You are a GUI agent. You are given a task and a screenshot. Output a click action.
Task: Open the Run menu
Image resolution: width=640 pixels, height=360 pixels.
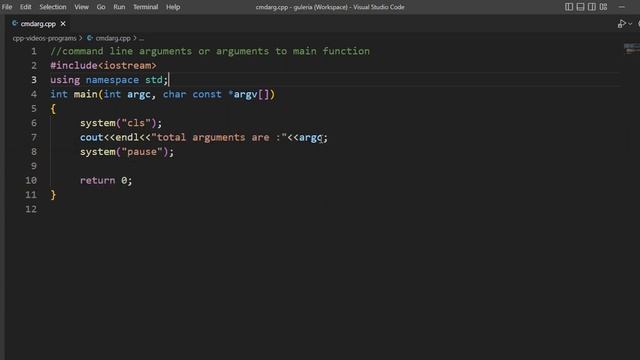pyautogui.click(x=119, y=7)
